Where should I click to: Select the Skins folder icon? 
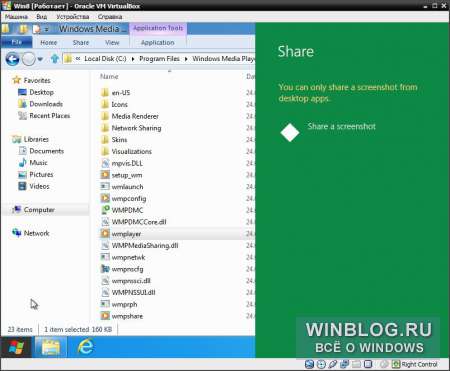pyautogui.click(x=105, y=140)
